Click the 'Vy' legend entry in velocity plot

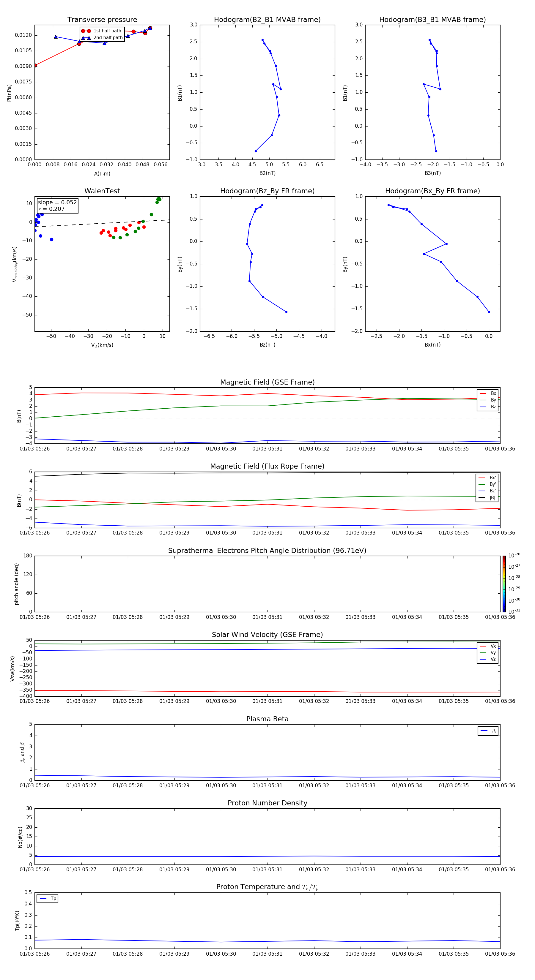click(488, 652)
